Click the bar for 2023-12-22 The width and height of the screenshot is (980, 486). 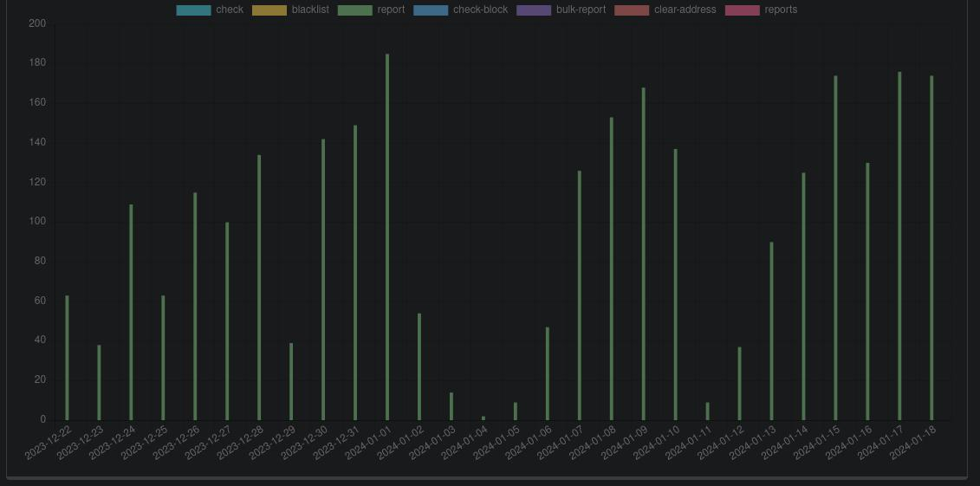(67, 357)
